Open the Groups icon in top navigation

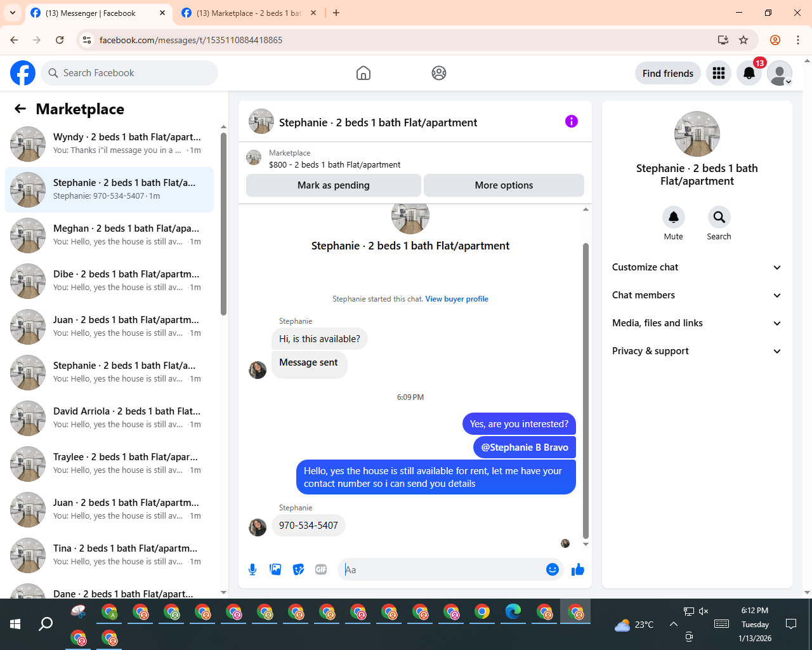tap(439, 73)
